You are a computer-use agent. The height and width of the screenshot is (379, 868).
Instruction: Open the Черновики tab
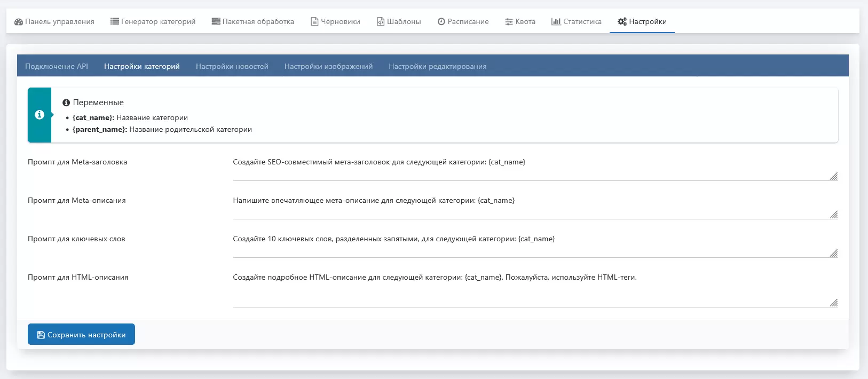tap(335, 22)
